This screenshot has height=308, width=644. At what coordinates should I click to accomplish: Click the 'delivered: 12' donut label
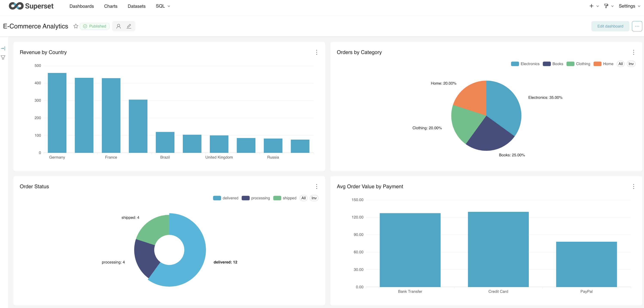(x=225, y=262)
